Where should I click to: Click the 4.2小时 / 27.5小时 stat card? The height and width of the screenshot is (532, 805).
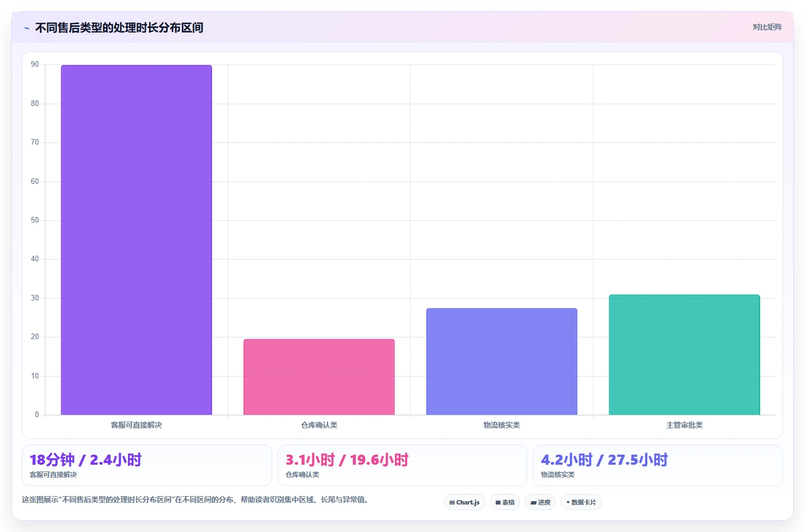(658, 465)
